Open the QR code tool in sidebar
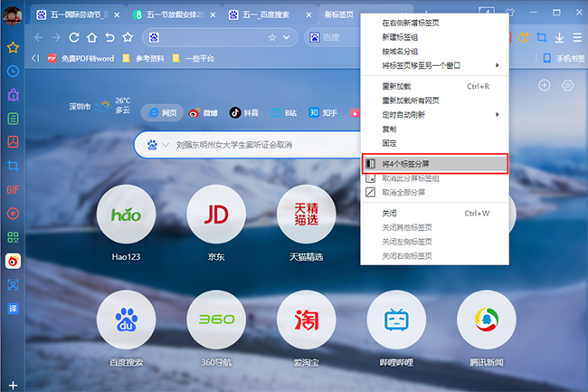Viewport: 588px width, 392px height. coord(13,237)
